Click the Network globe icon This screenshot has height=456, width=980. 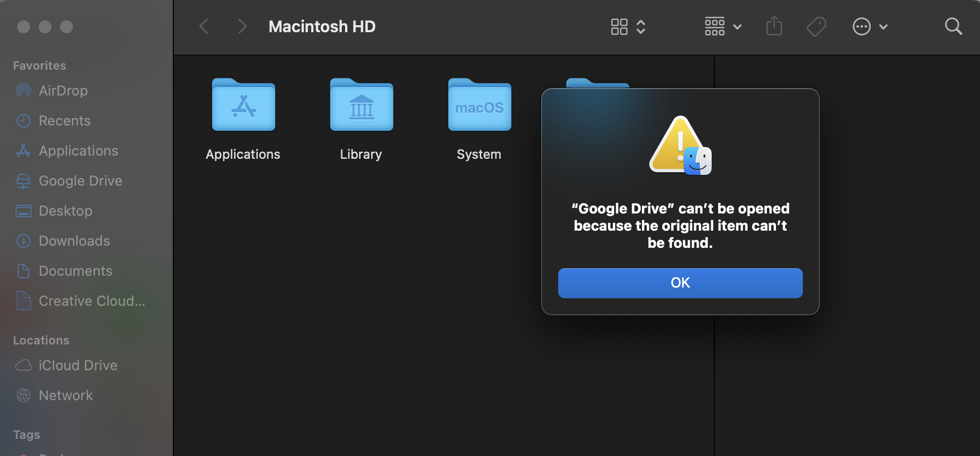click(24, 395)
